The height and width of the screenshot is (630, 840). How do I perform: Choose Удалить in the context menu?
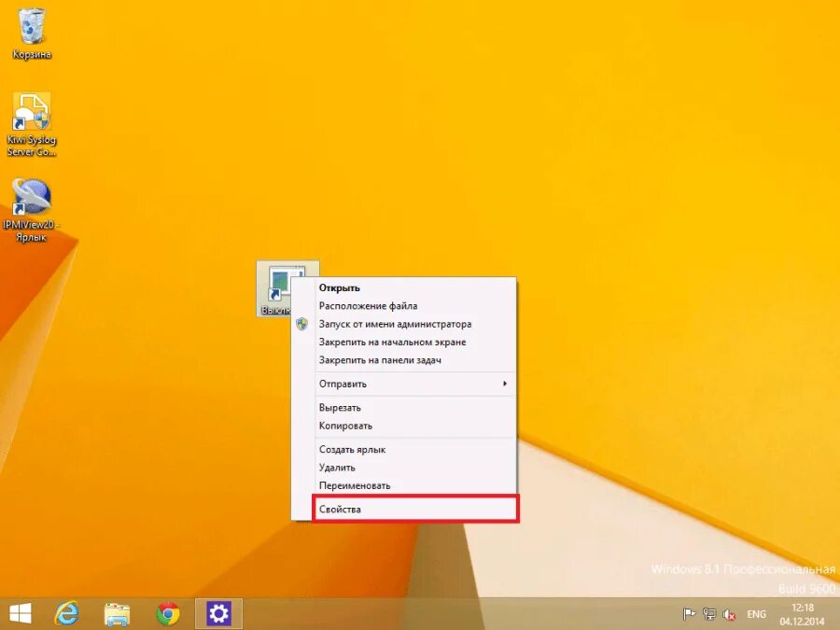pos(404,468)
